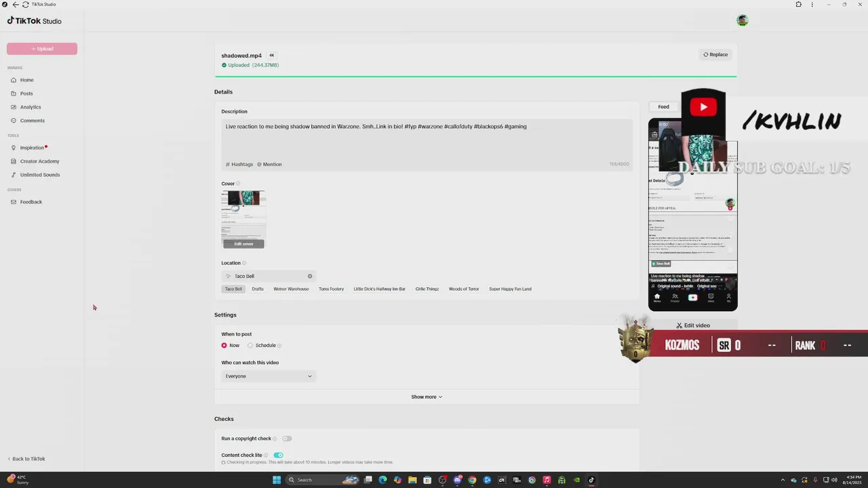
Task: Disable the Content check lite toggle
Action: [x=278, y=455]
